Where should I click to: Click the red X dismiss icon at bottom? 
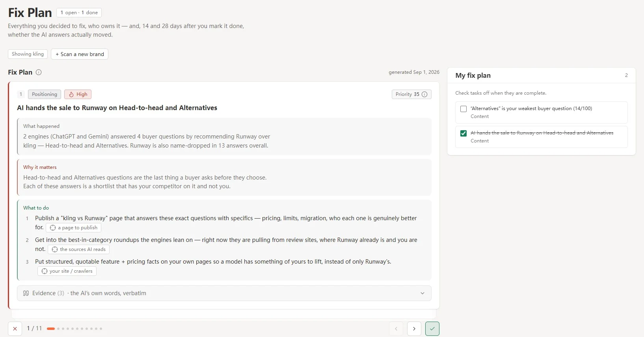pos(15,329)
